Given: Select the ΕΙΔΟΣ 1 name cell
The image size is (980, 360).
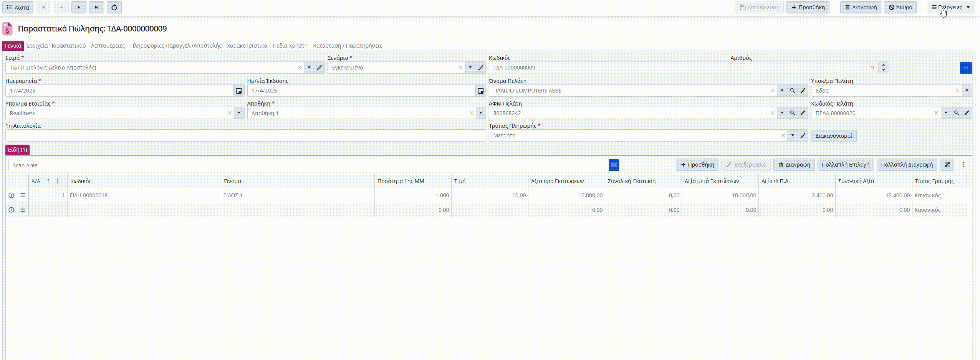Looking at the screenshot, I should click(298, 195).
